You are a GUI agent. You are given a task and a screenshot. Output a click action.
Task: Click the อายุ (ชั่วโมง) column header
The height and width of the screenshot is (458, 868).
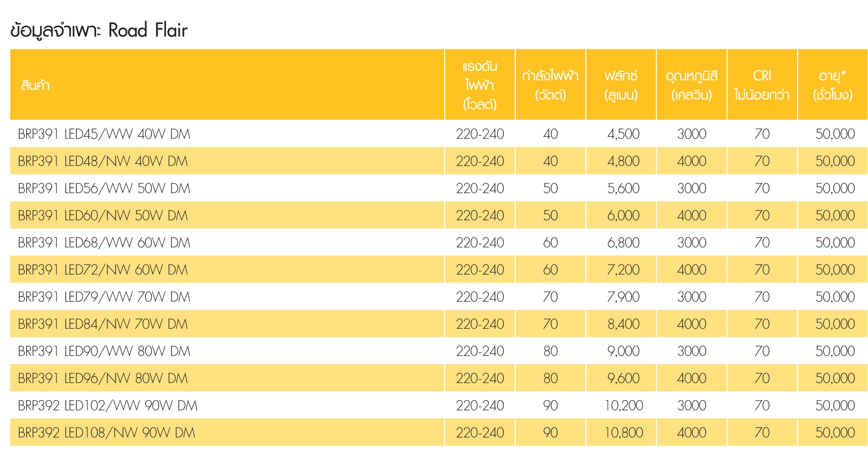point(833,86)
